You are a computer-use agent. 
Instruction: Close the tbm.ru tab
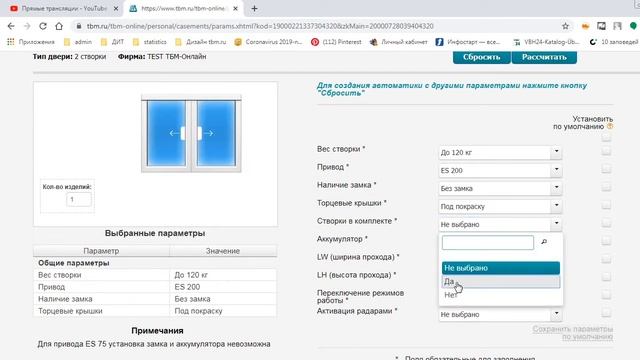coord(235,8)
